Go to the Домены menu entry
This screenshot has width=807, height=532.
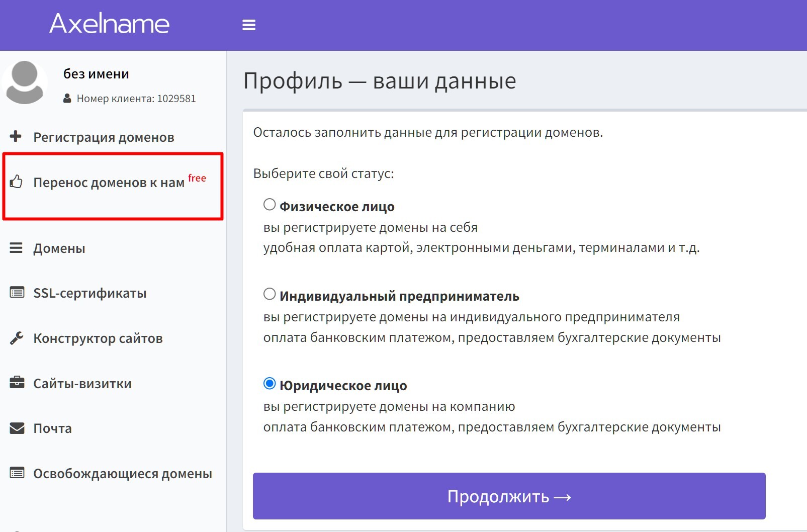click(59, 248)
